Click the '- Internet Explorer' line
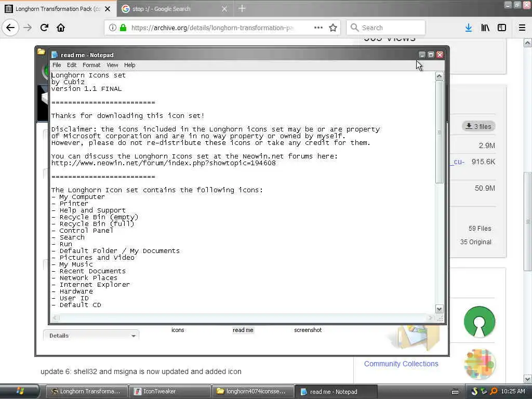This screenshot has width=532, height=399. pyautogui.click(x=90, y=284)
